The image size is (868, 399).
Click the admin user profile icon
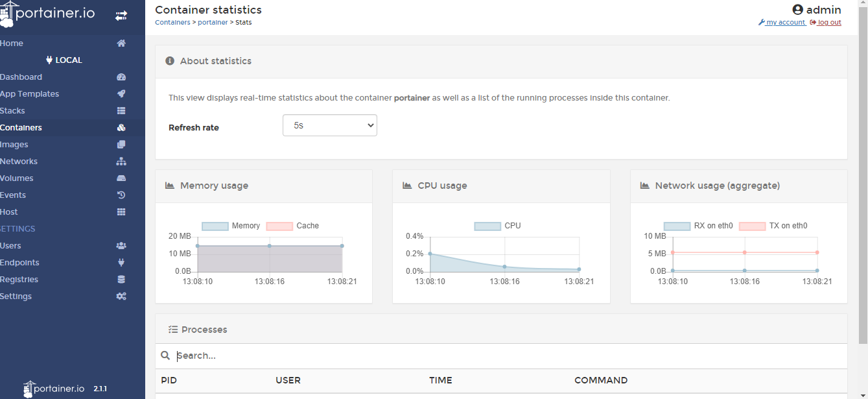pyautogui.click(x=797, y=9)
